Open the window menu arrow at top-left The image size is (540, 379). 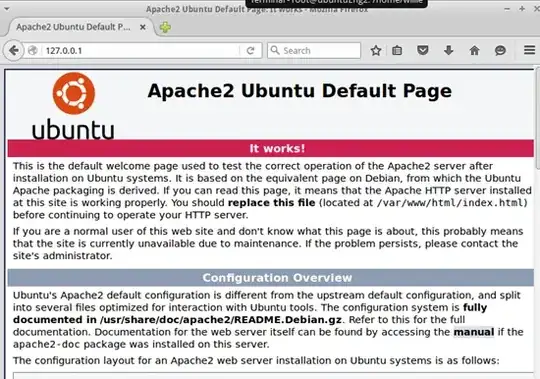coord(6,9)
